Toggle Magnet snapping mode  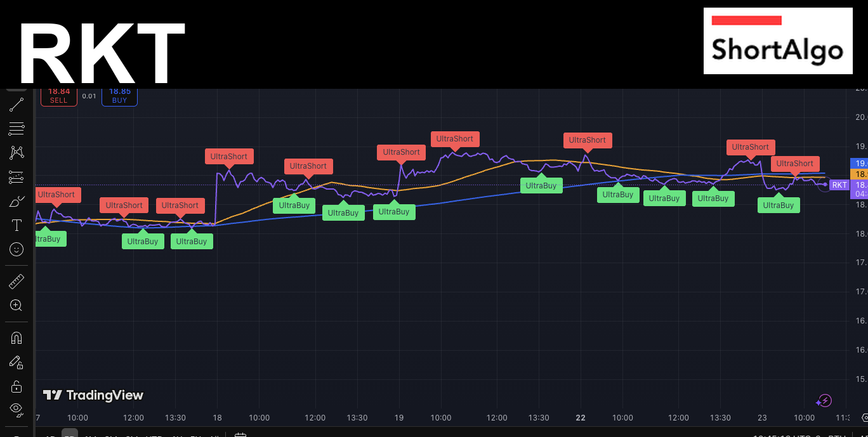(x=16, y=337)
